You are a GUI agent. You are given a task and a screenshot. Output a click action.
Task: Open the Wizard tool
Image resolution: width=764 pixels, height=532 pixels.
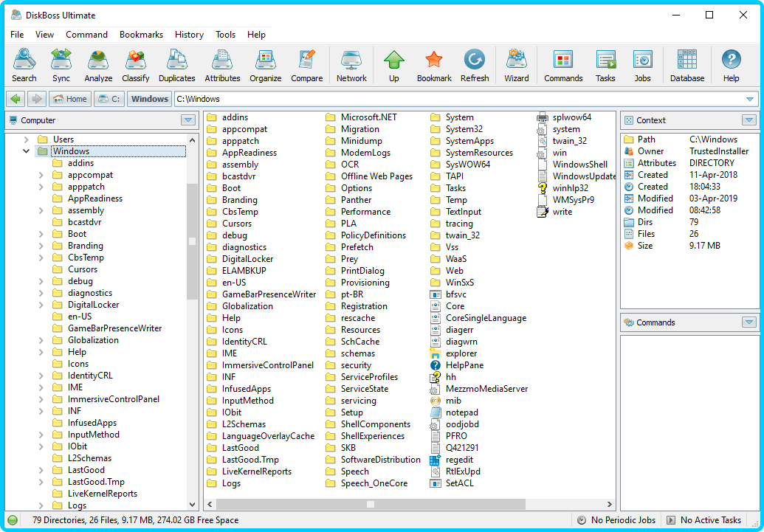[x=516, y=65]
